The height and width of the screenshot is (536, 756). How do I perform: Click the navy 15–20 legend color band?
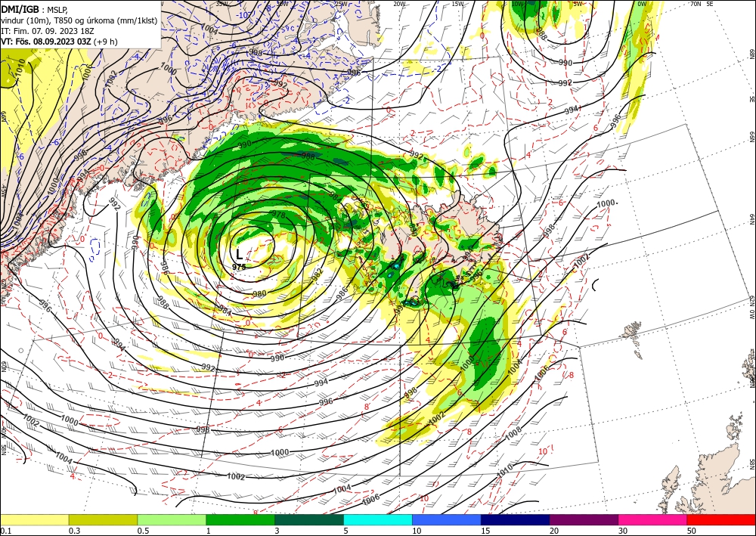[x=516, y=519]
